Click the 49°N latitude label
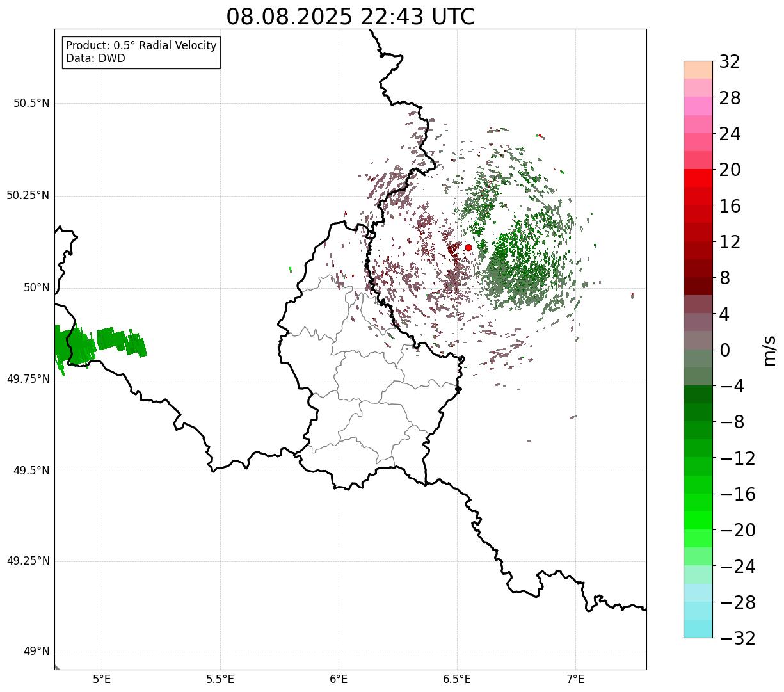The width and height of the screenshot is (784, 692). coord(36,652)
